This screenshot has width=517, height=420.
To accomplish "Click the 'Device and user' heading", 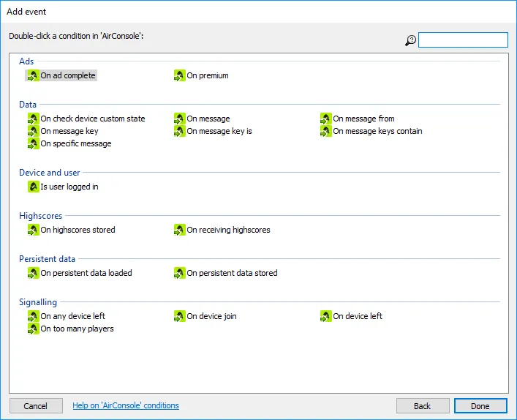I will [x=50, y=173].
